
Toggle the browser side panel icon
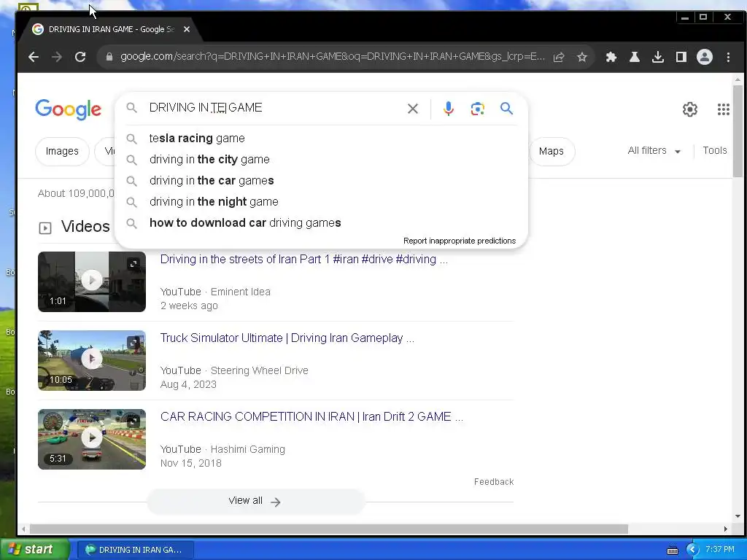click(681, 57)
